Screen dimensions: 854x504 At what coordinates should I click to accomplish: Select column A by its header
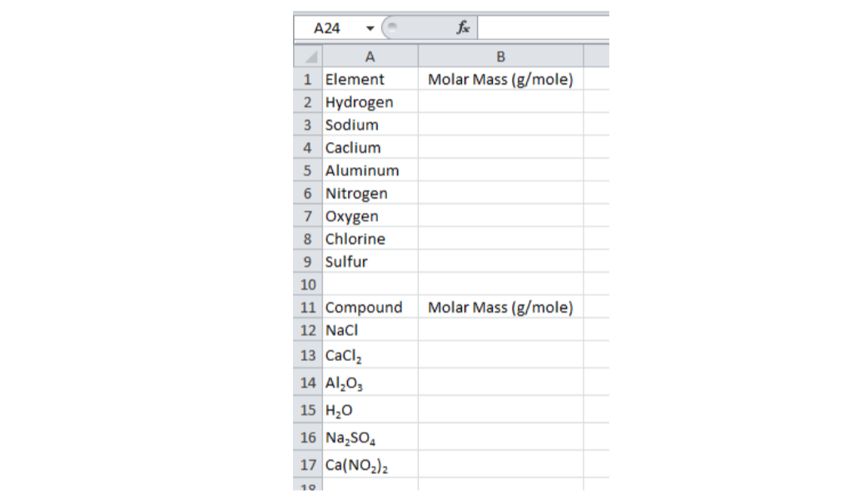(370, 56)
